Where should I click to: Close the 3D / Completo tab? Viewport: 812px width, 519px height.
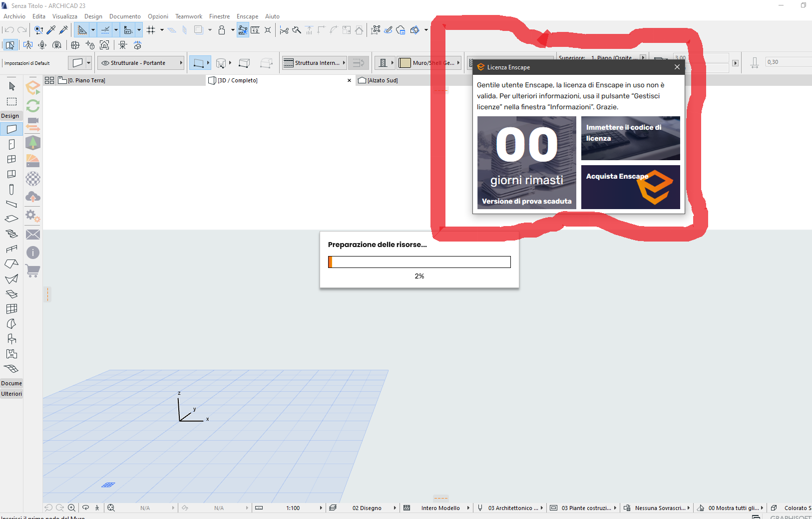pyautogui.click(x=349, y=80)
